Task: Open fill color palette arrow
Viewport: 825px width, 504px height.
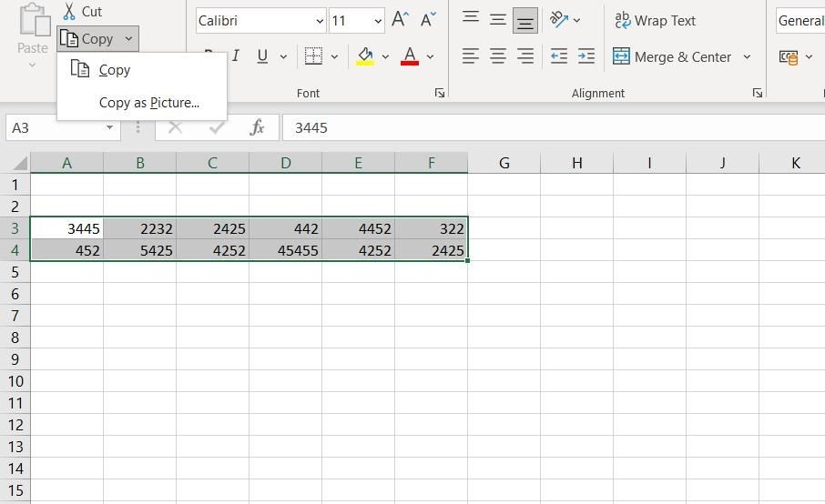Action: 385,56
